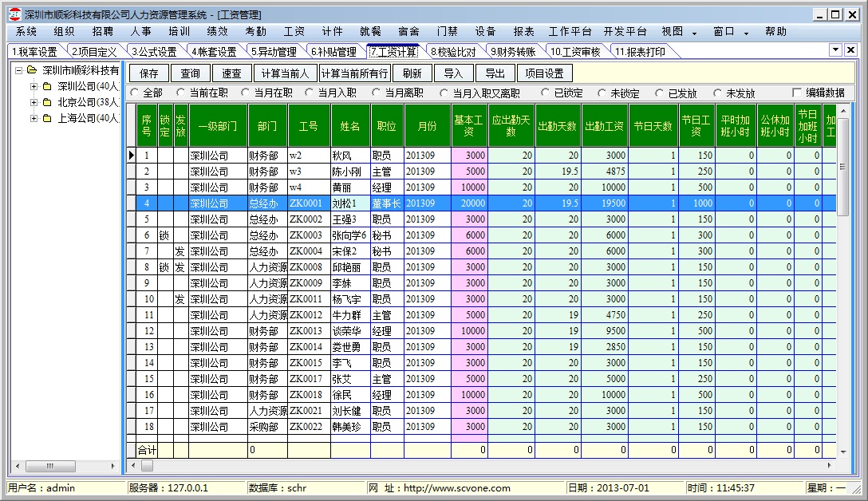The image size is (868, 501).
Task: Select the cell ZK0012
Action: point(309,315)
